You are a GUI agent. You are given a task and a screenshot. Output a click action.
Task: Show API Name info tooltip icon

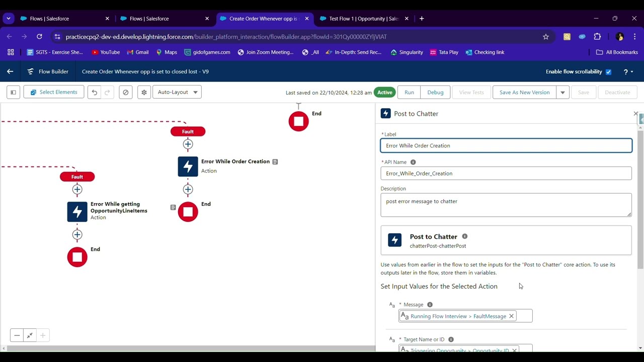coord(413,162)
